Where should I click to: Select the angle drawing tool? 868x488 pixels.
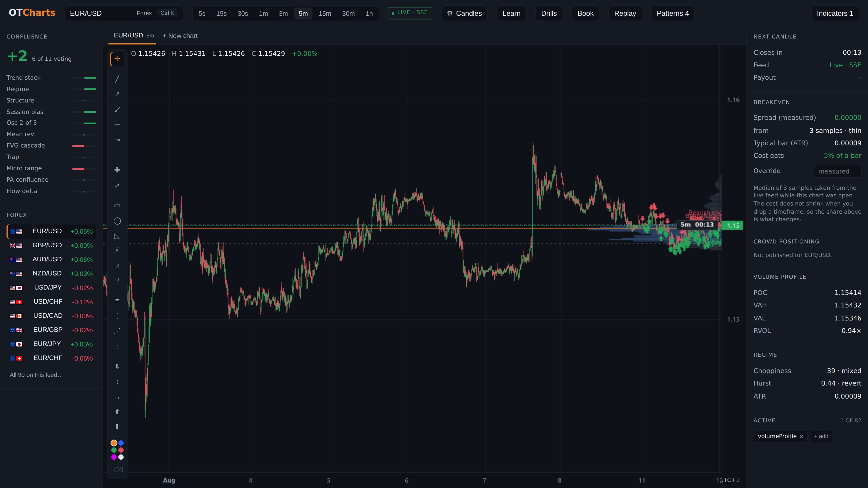[117, 267]
